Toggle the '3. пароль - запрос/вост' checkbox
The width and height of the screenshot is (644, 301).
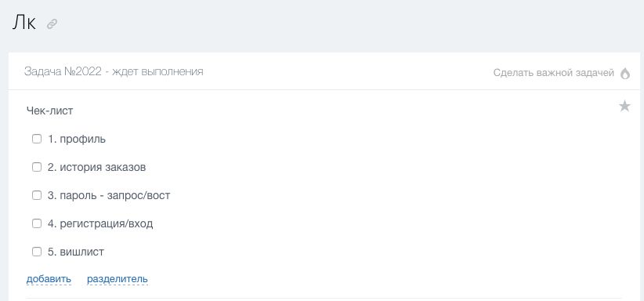(37, 195)
